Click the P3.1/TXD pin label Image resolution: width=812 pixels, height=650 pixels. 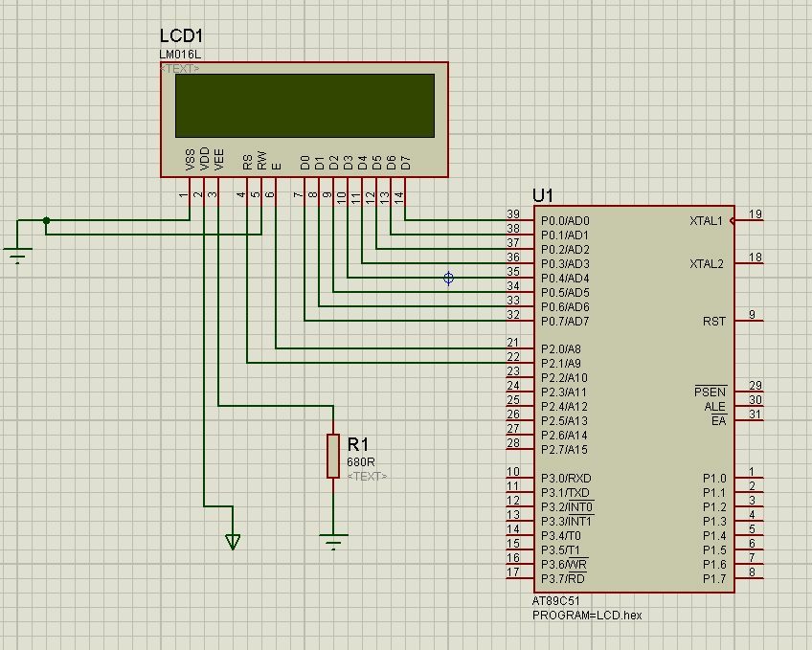(x=565, y=493)
